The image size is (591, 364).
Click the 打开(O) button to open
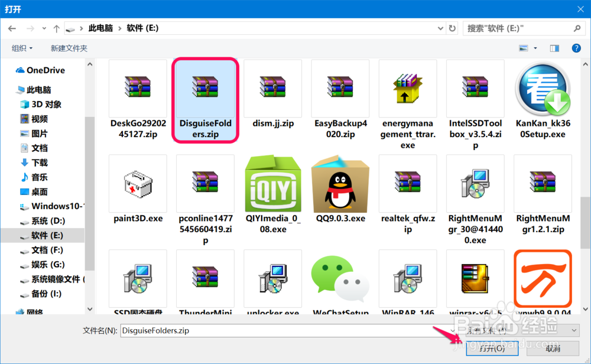tap(492, 349)
